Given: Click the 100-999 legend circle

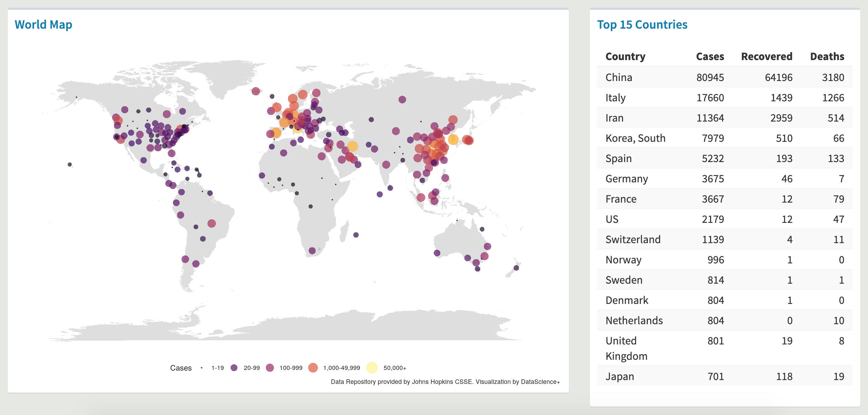Looking at the screenshot, I should 270,367.
